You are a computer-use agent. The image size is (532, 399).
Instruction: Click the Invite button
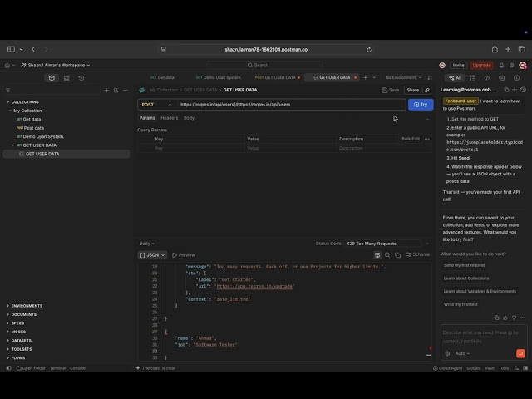458,65
